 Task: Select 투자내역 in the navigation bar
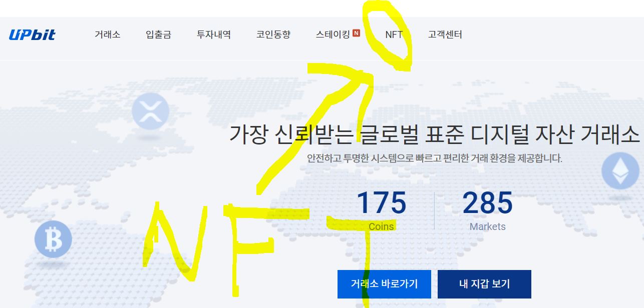214,35
